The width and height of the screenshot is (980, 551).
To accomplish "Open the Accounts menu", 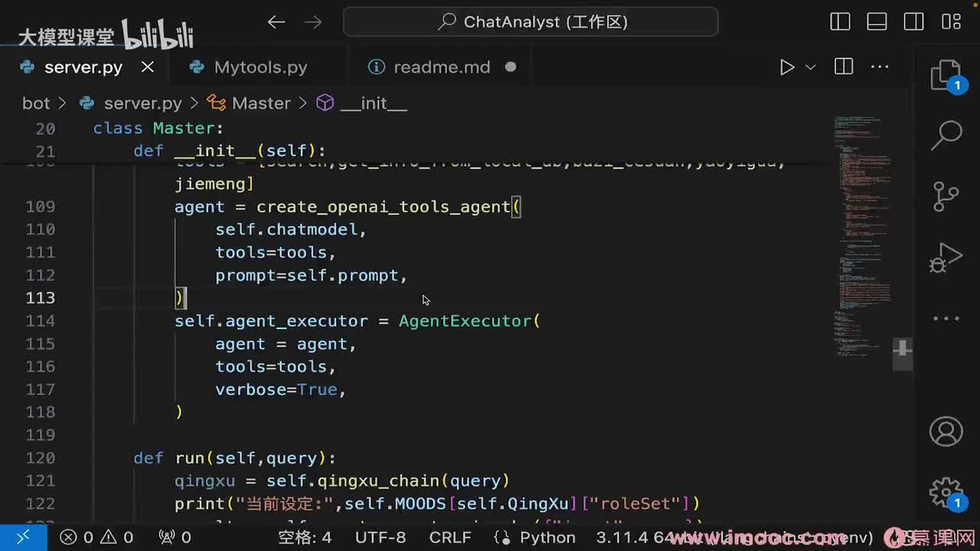I will click(946, 432).
